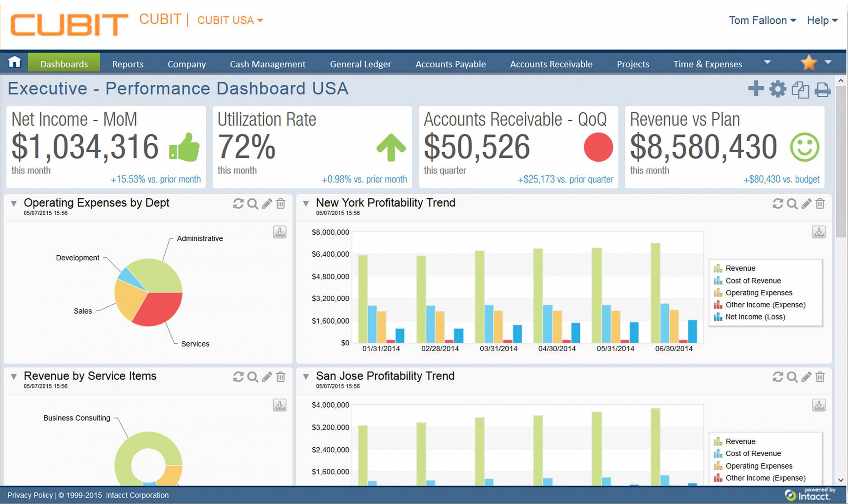Zoom New York Profitability Trend magnifier
This screenshot has width=848, height=504.
pyautogui.click(x=792, y=204)
